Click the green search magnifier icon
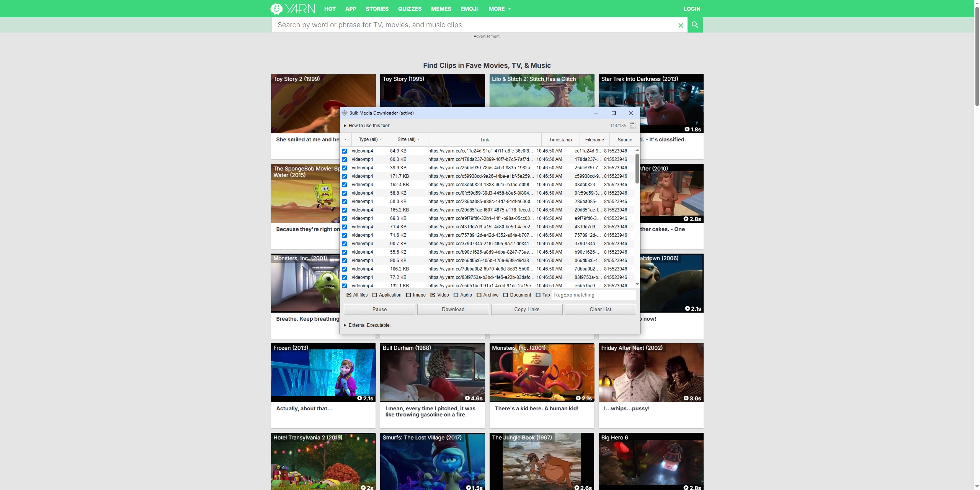This screenshot has height=490, width=980. pyautogui.click(x=695, y=25)
